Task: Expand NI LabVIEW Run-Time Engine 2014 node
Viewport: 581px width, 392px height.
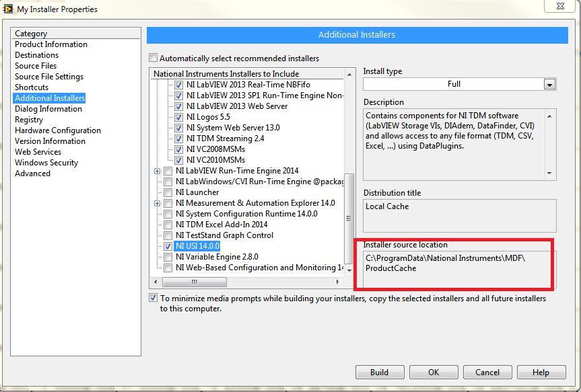Action: [x=157, y=171]
